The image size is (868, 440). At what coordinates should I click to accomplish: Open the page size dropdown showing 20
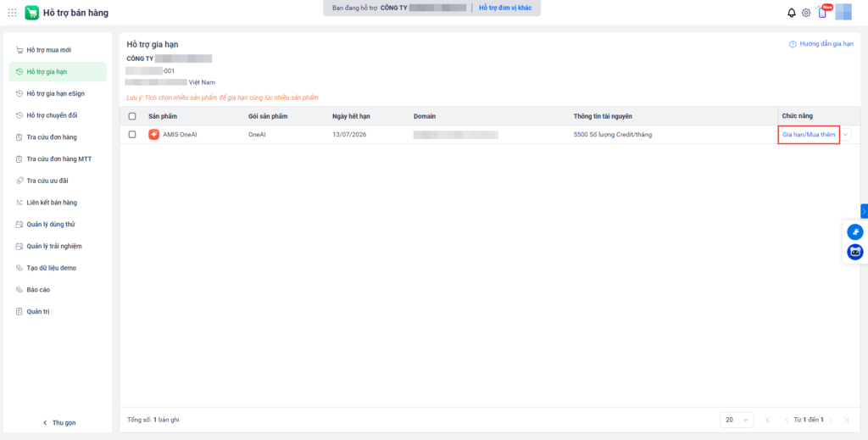click(x=737, y=420)
